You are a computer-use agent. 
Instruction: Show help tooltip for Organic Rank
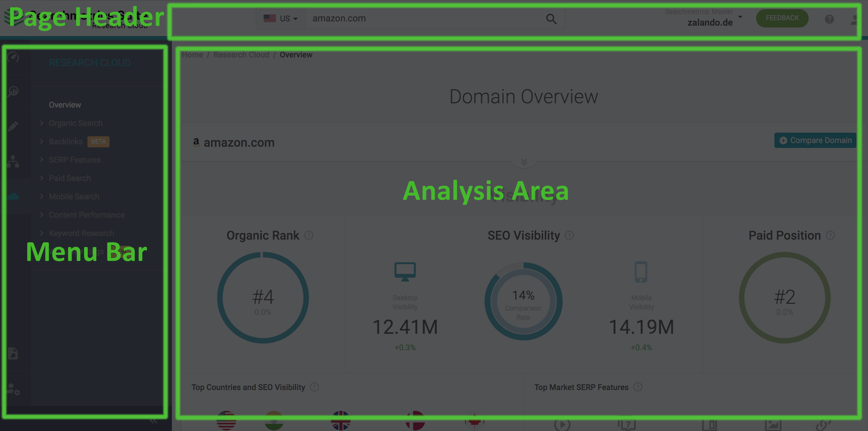(309, 235)
